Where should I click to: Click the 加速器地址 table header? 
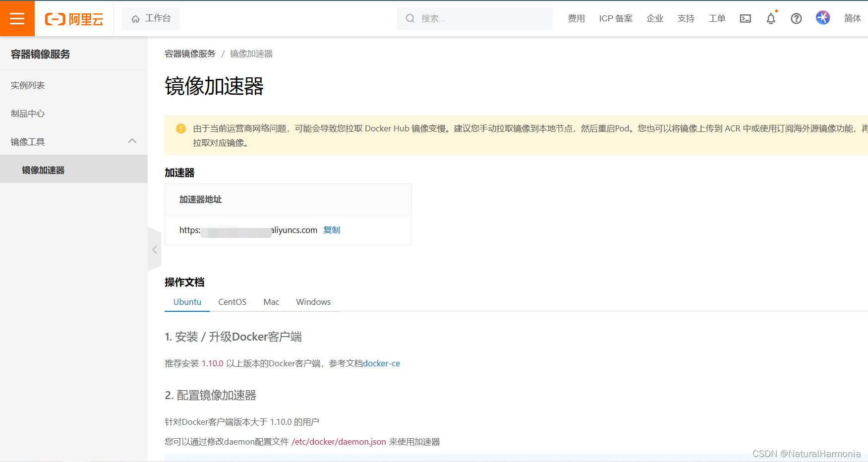[200, 199]
